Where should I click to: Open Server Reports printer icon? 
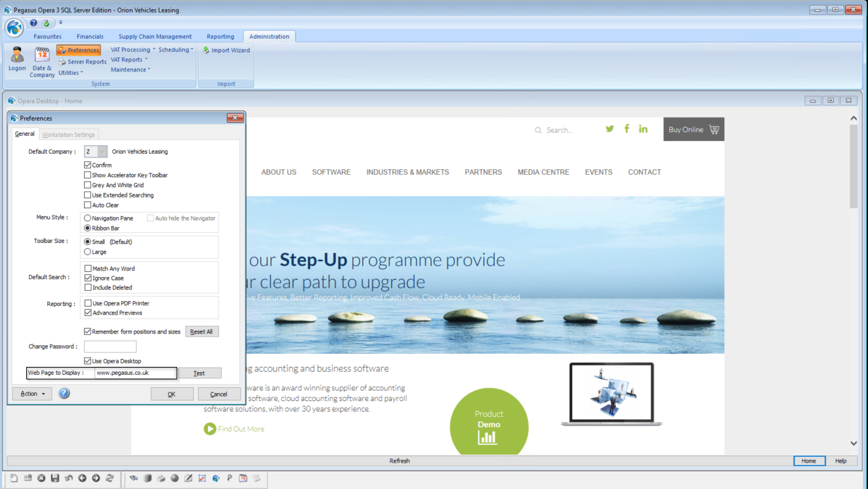point(62,62)
